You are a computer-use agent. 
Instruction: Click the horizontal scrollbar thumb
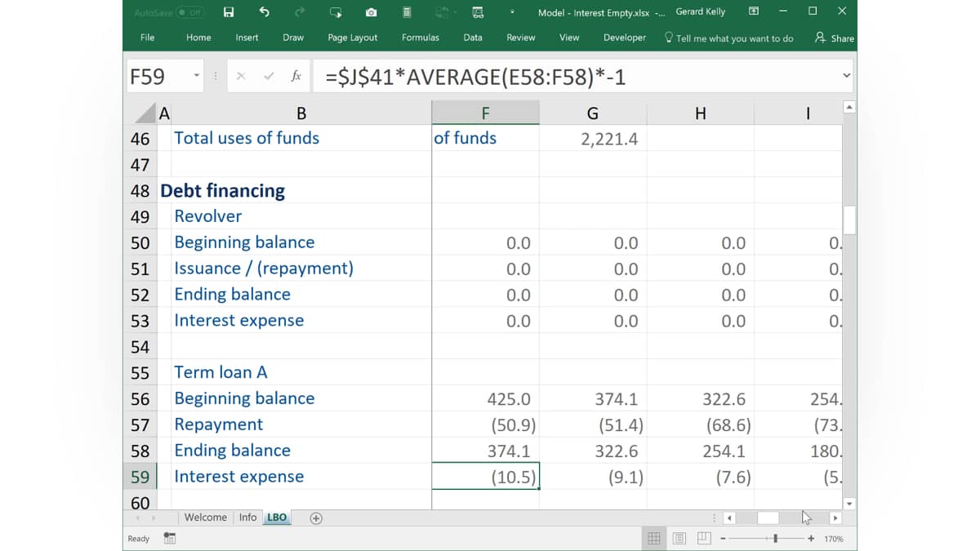pyautogui.click(x=768, y=518)
